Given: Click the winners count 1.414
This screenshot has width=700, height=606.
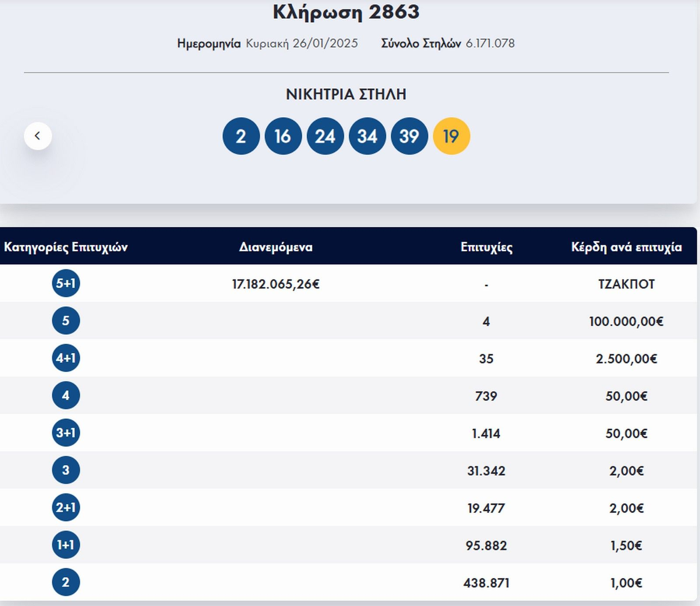Looking at the screenshot, I should click(x=486, y=434).
